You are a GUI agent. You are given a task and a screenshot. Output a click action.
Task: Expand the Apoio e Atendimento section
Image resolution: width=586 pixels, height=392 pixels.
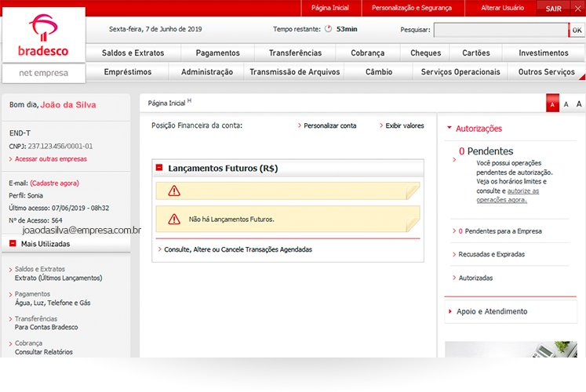point(450,311)
